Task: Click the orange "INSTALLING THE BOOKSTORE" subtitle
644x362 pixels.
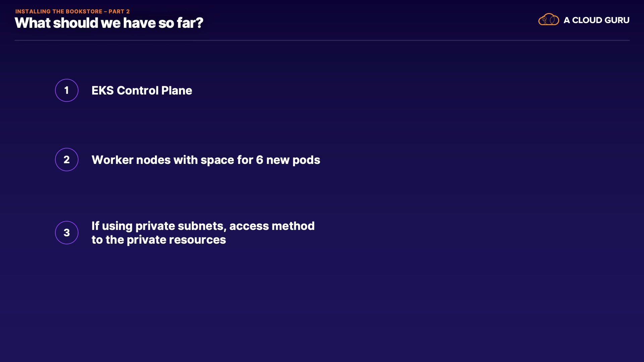Action: coord(59,11)
